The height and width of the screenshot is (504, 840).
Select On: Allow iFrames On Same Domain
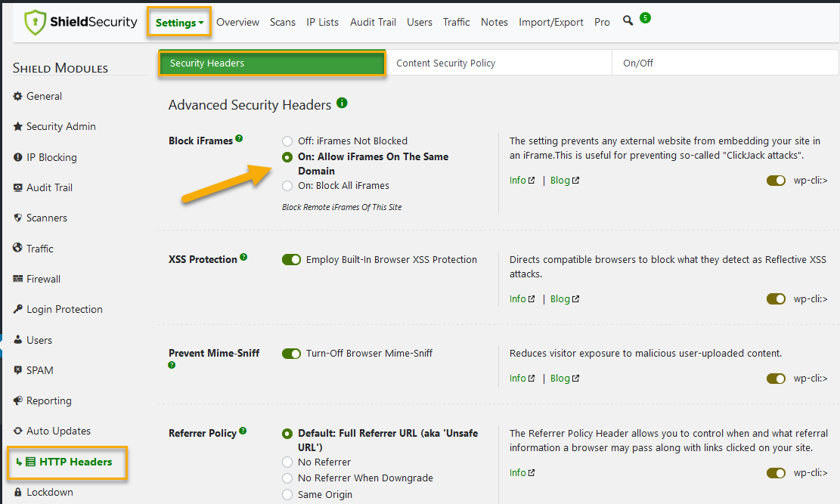pyautogui.click(x=287, y=157)
